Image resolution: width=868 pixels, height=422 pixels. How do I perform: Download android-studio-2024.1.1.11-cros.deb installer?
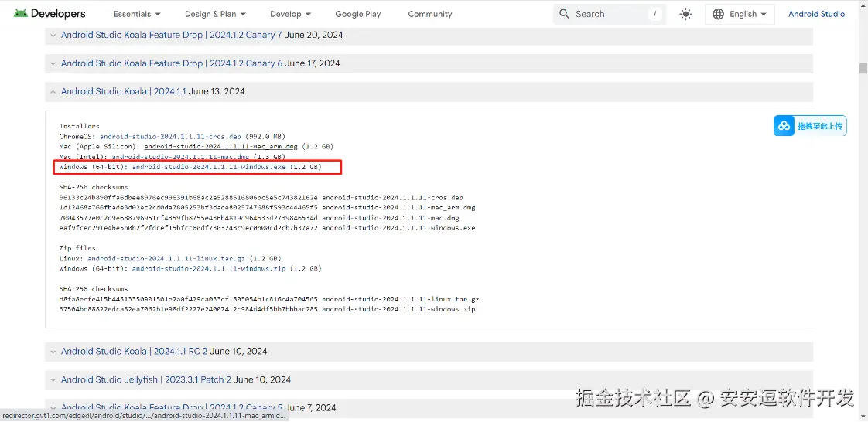(169, 136)
